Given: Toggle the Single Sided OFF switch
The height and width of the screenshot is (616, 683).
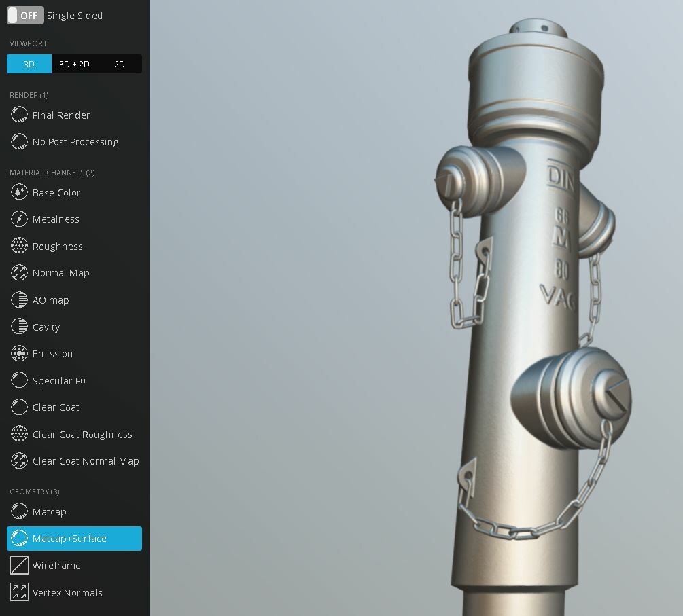Looking at the screenshot, I should point(25,15).
